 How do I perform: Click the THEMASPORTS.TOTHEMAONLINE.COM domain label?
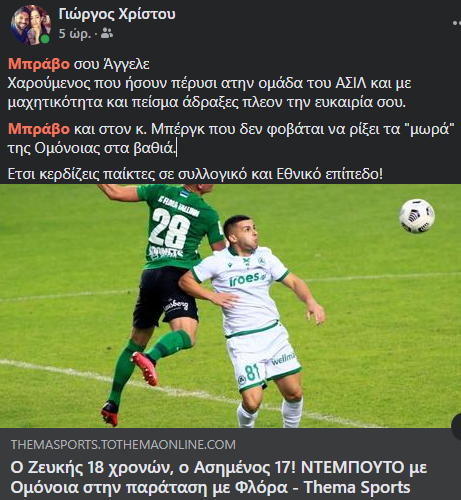tap(123, 445)
